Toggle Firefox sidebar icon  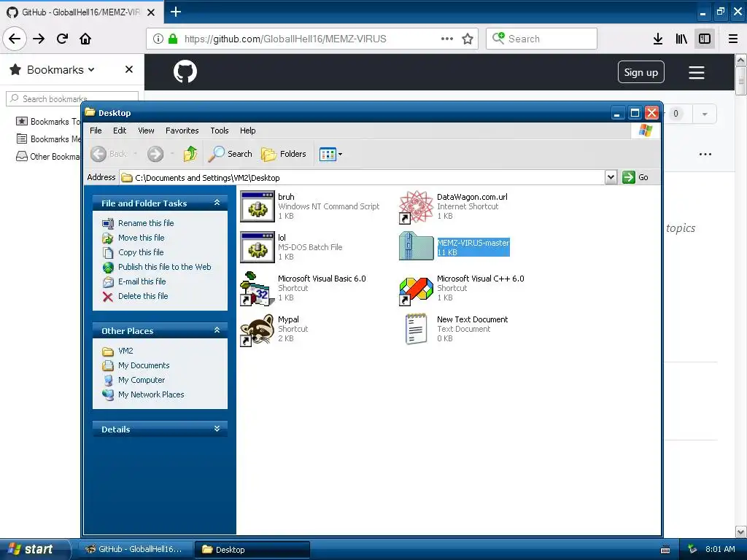click(x=705, y=39)
